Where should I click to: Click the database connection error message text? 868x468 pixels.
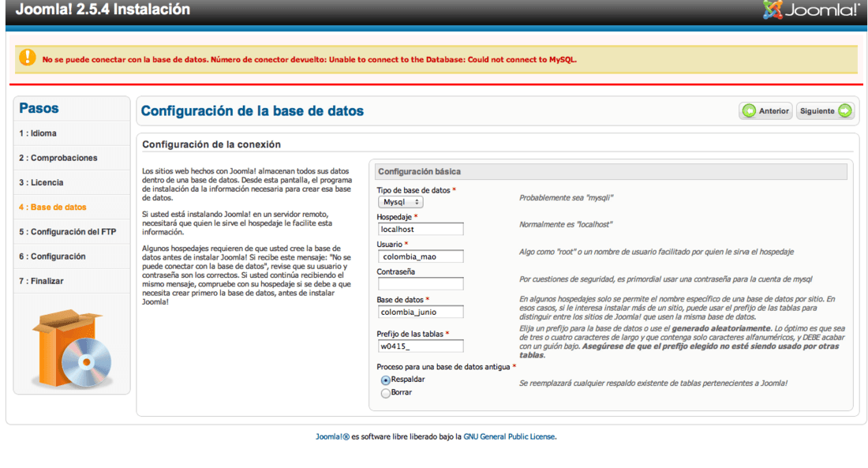click(x=309, y=59)
